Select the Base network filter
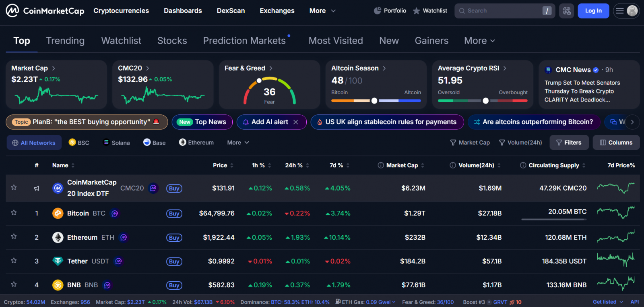The width and height of the screenshot is (644, 307). point(155,143)
